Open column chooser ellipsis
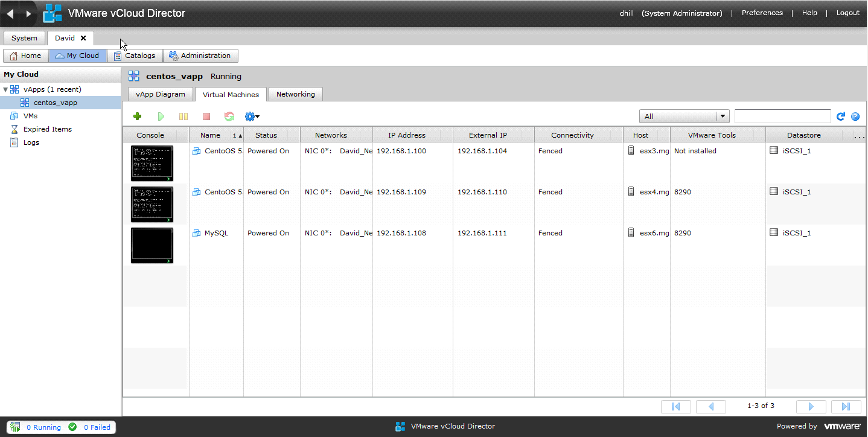 [x=860, y=136]
